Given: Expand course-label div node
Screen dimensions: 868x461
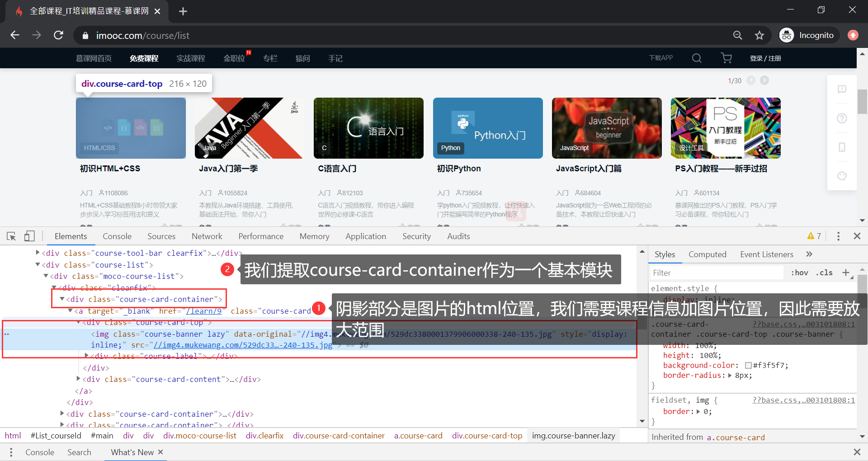Looking at the screenshot, I should coord(86,356).
